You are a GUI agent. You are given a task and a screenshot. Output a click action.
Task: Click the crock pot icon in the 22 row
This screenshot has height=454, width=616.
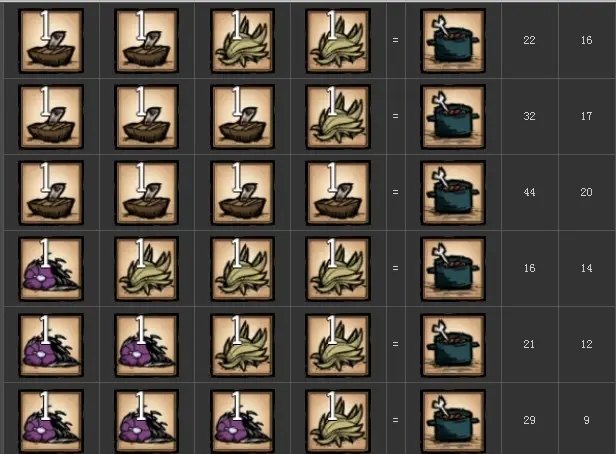(x=453, y=40)
